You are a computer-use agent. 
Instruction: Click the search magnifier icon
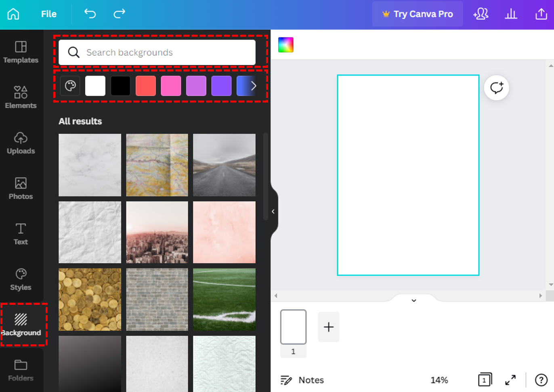click(73, 52)
